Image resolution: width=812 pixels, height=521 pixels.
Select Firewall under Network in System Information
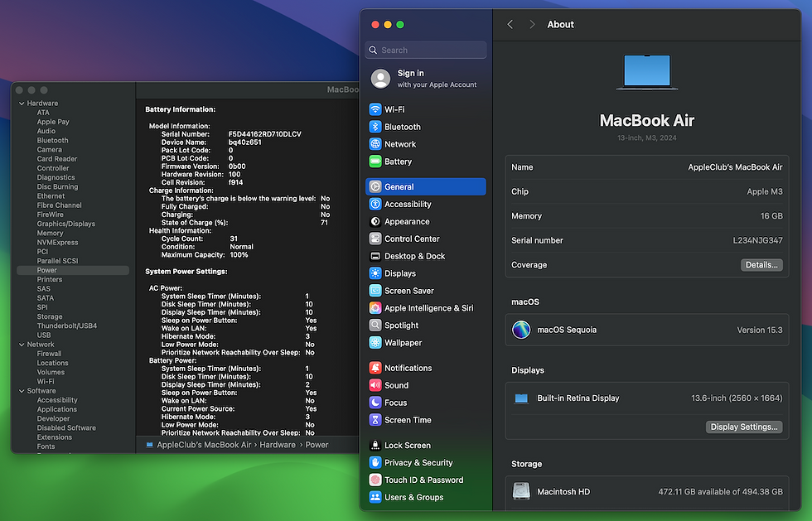click(x=49, y=354)
